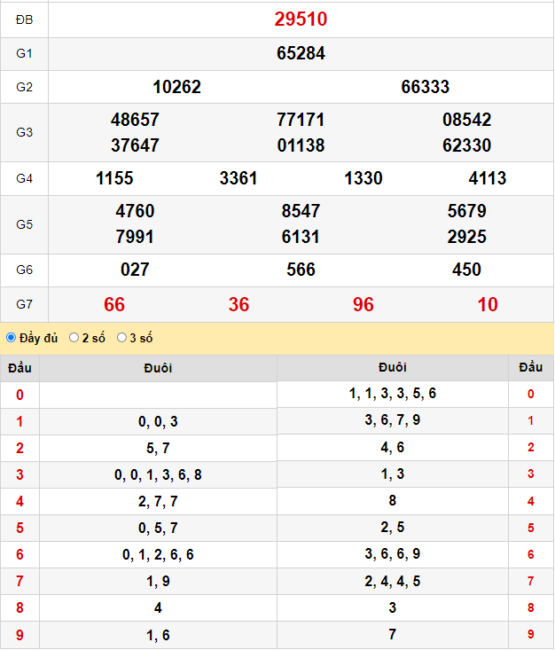Click G2 number 10262

[x=177, y=87]
